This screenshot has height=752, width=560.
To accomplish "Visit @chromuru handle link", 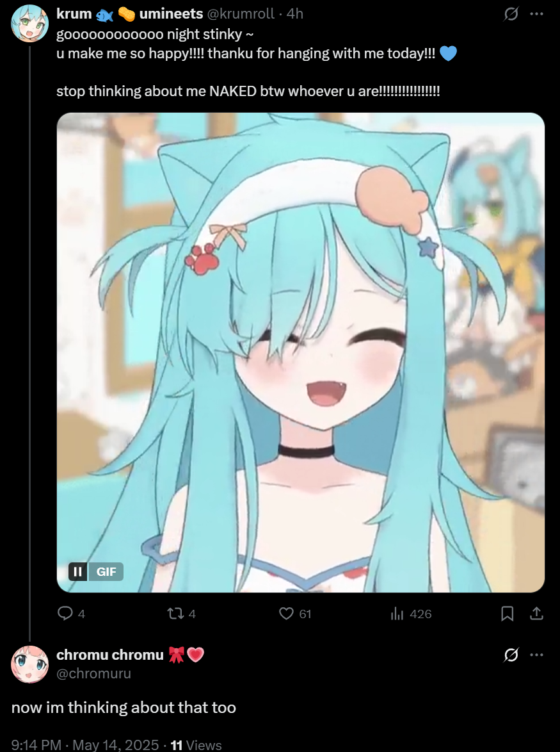I will pos(94,673).
